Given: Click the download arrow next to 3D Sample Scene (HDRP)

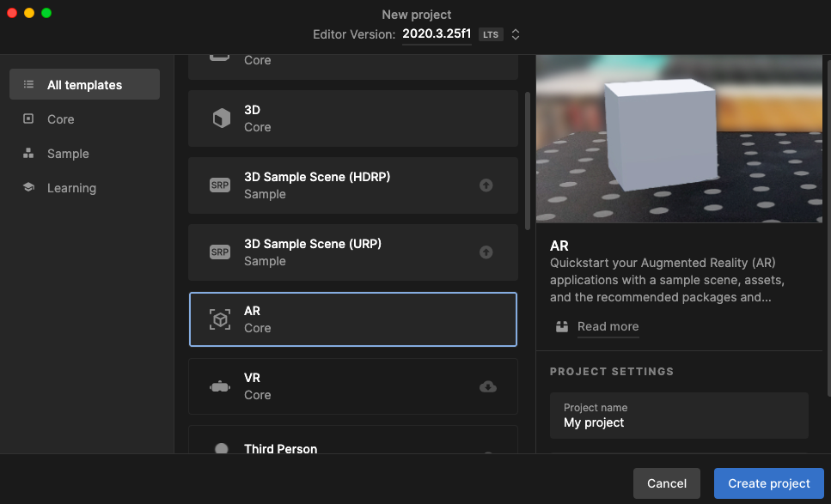Looking at the screenshot, I should click(x=486, y=185).
